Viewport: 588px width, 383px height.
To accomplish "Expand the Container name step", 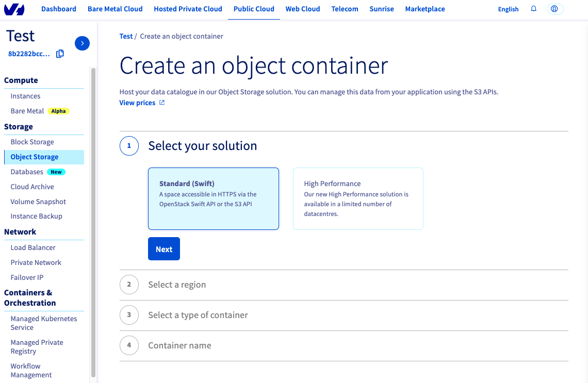I will 179,345.
